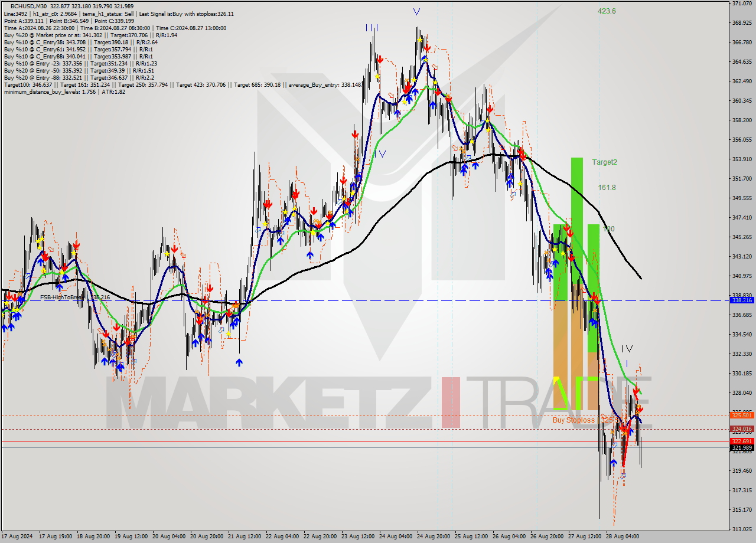Click the '27 Aug 12:00' time label
This screenshot has height=543, width=756.
[x=585, y=537]
